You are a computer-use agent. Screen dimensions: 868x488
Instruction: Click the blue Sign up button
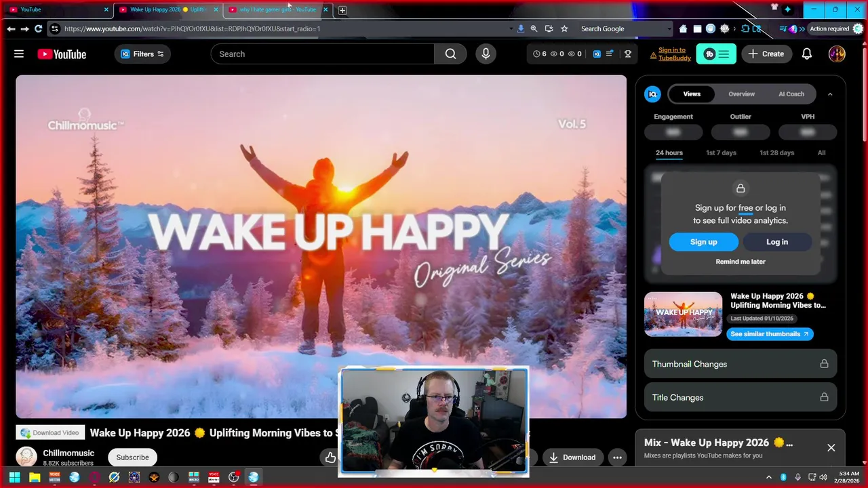pyautogui.click(x=703, y=242)
